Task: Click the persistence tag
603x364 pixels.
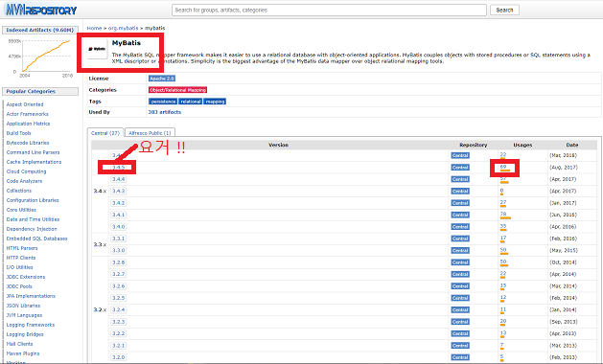Action: tap(163, 102)
